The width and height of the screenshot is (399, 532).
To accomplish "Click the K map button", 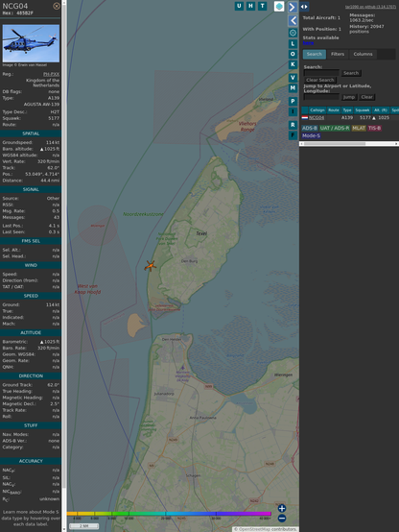I will (293, 64).
